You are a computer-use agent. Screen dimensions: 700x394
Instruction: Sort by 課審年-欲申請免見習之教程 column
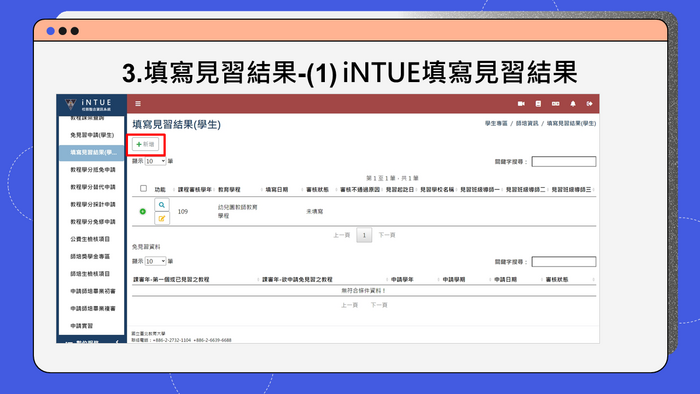297,280
